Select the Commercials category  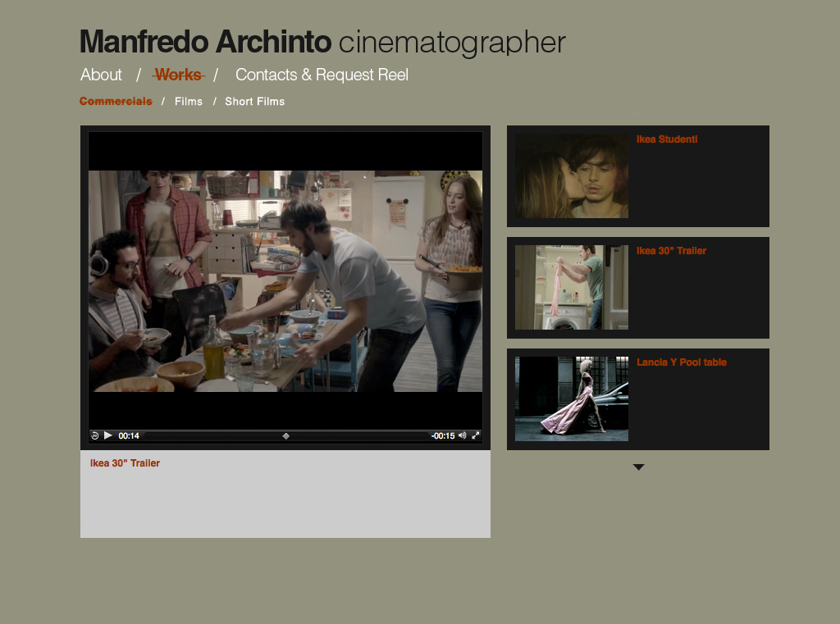pyautogui.click(x=116, y=101)
